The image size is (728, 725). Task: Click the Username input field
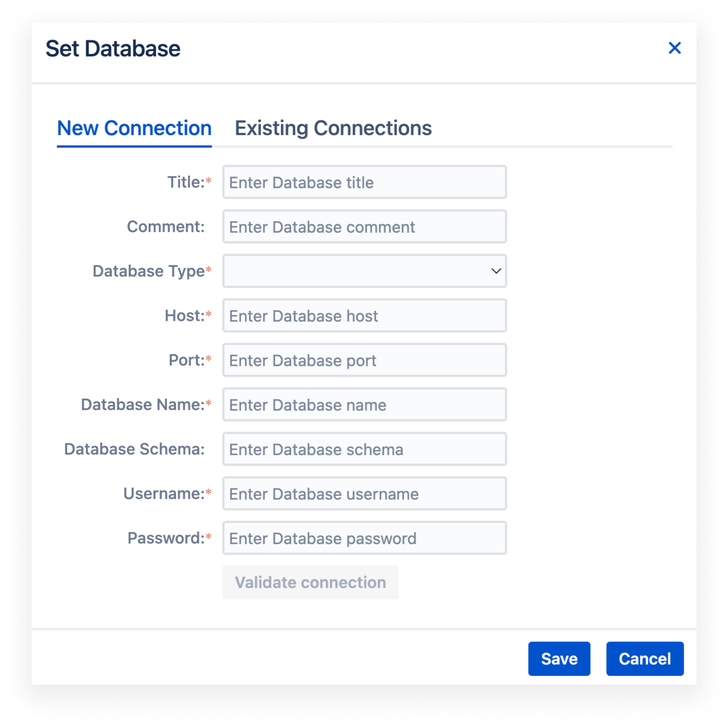coord(364,493)
